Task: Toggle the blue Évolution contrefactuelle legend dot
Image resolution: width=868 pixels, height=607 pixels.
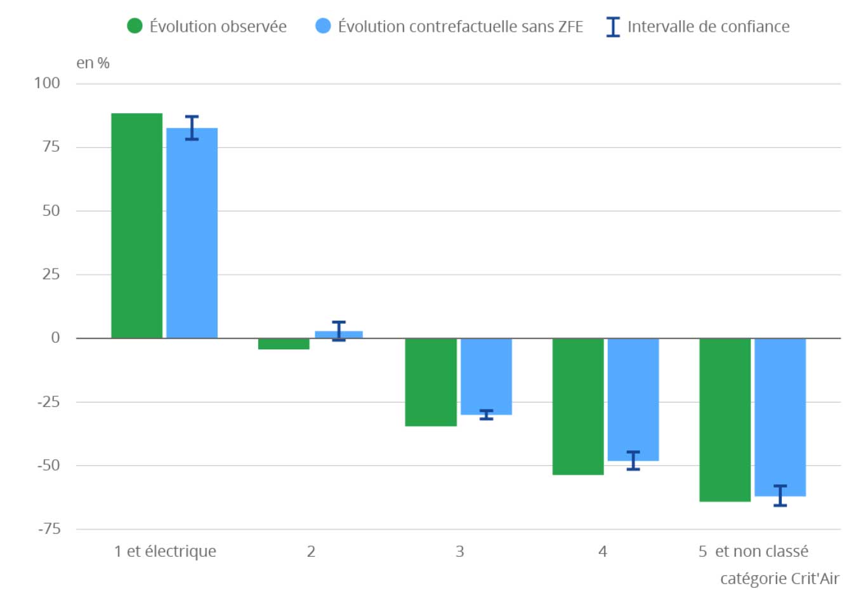Action: [x=323, y=26]
